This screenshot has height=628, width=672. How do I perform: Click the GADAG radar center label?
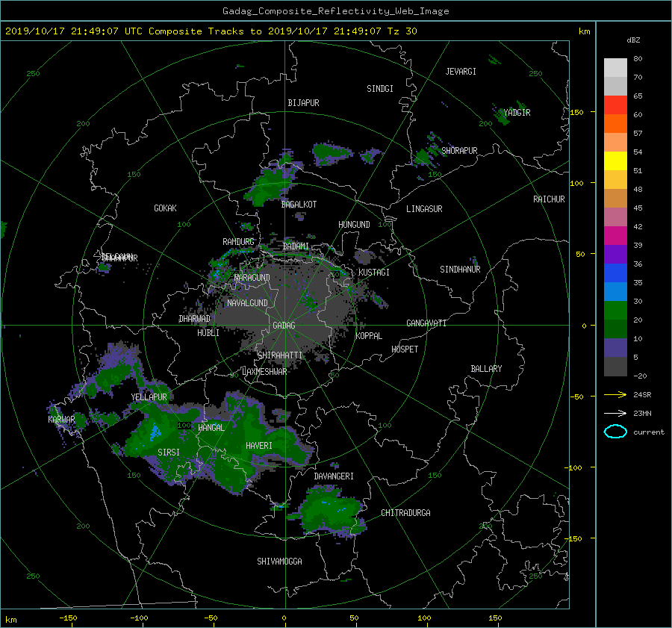[284, 326]
